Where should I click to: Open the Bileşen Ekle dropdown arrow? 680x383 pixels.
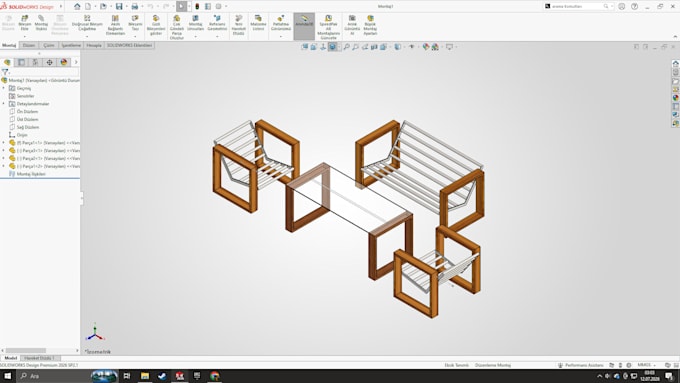pyautogui.click(x=25, y=37)
